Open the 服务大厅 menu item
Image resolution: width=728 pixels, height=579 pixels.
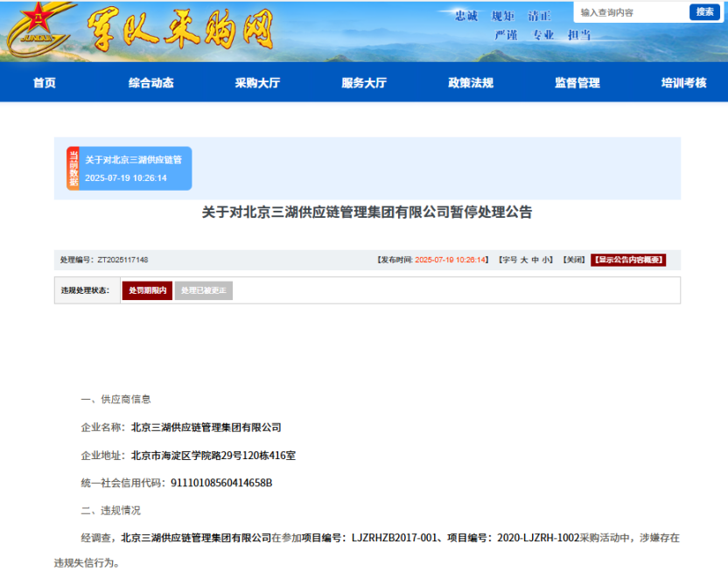click(x=364, y=82)
